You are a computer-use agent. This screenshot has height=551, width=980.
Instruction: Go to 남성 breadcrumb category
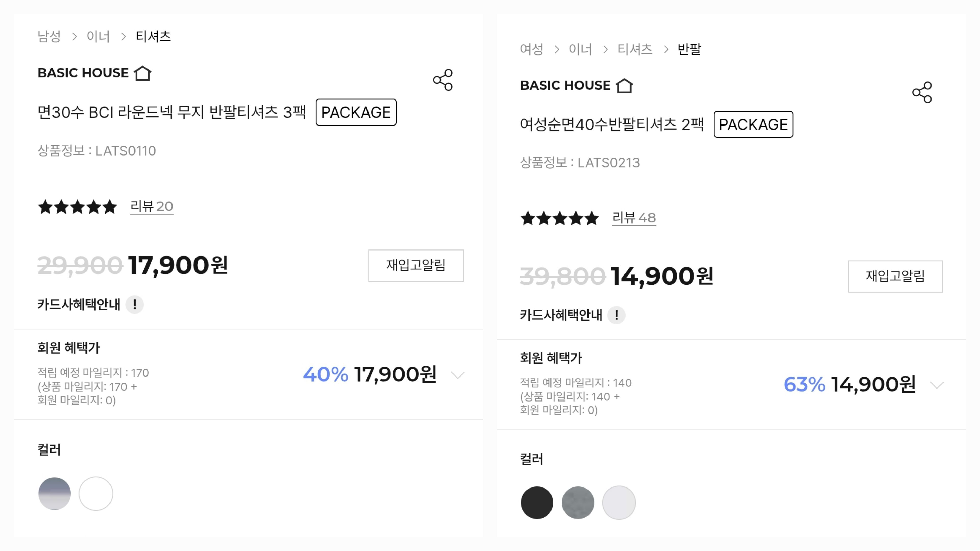[x=49, y=36]
